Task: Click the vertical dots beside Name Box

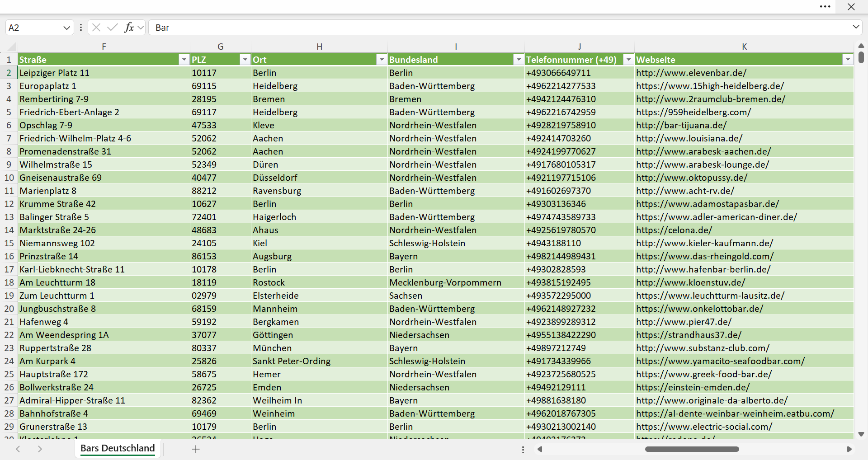Action: point(81,28)
